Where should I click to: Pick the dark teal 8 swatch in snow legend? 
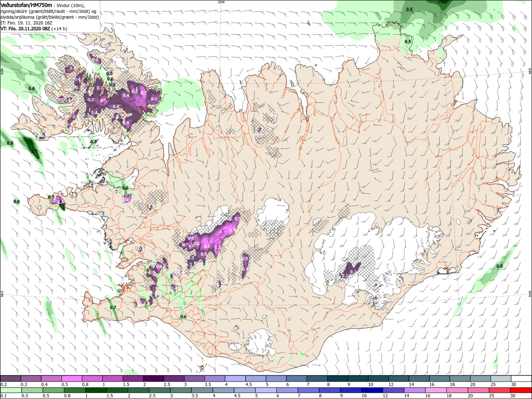tap(337, 379)
